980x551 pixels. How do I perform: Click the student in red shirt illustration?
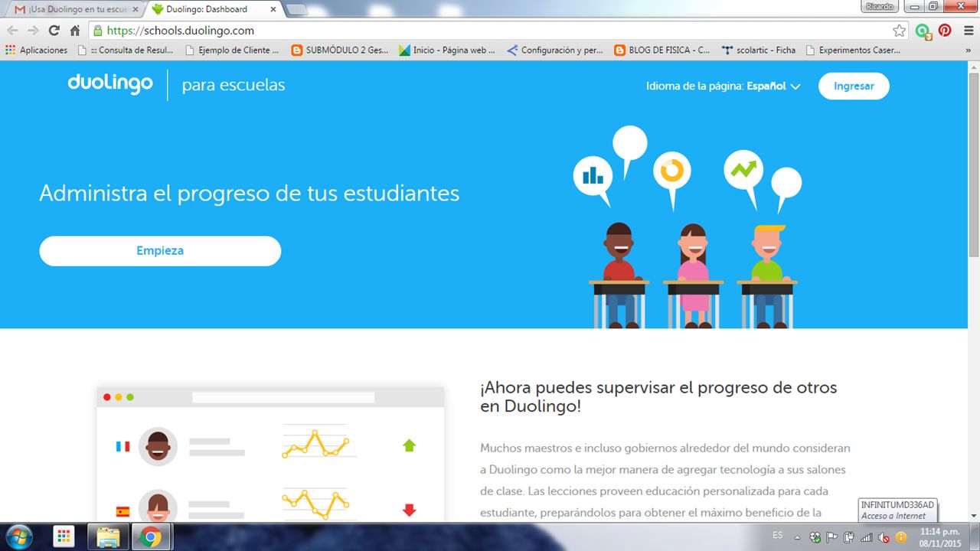point(619,274)
